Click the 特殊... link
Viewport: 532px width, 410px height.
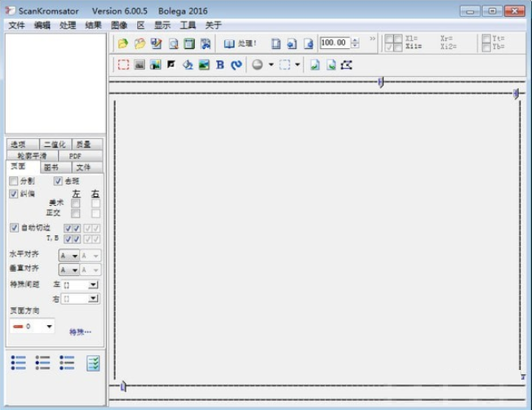coord(80,332)
